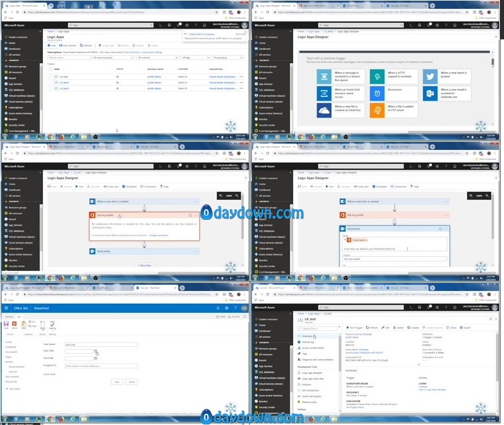
Task: Tick the checkbox for the LA_test row
Action: 50,76
